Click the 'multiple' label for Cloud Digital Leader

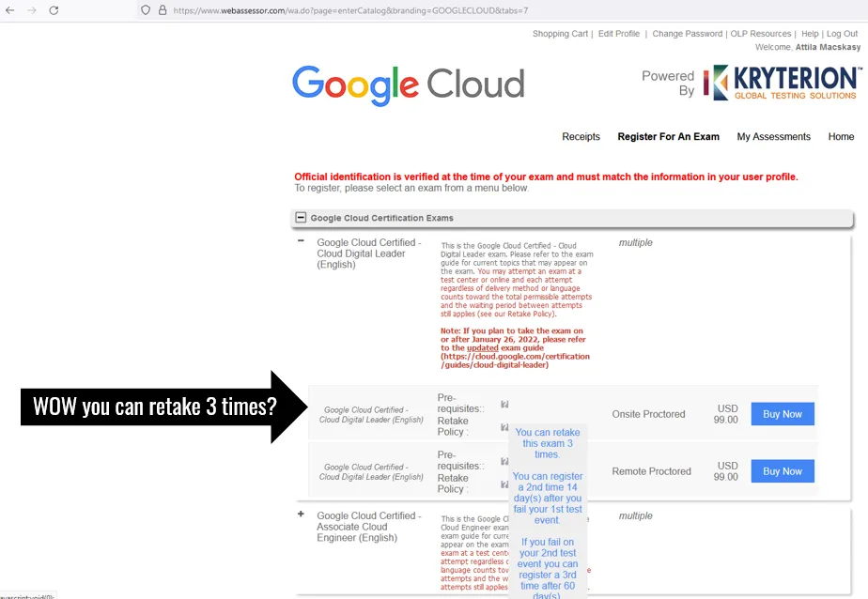[x=635, y=243]
